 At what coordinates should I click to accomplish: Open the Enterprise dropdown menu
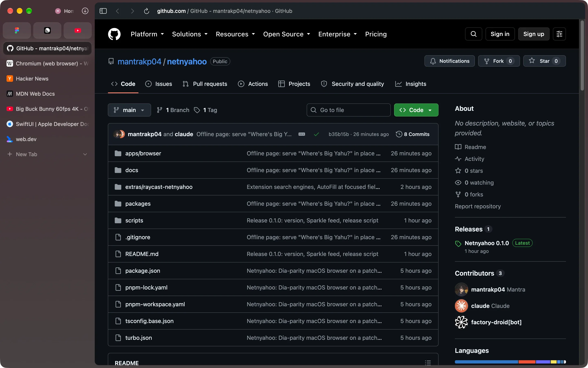tap(337, 34)
